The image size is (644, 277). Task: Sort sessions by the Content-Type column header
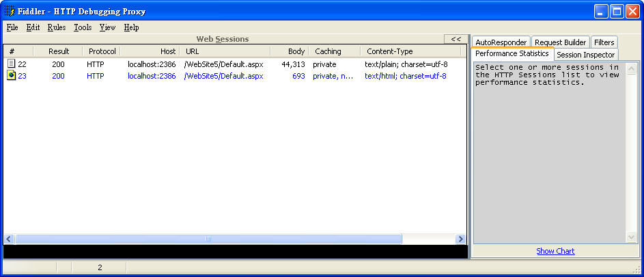(410, 51)
